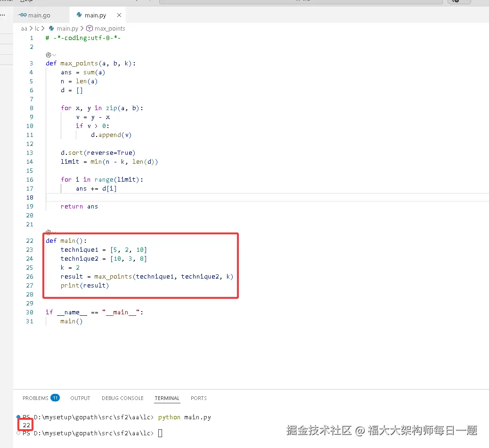Click the terminal output value 22
The height and width of the screenshot is (448, 489).
tap(26, 425)
